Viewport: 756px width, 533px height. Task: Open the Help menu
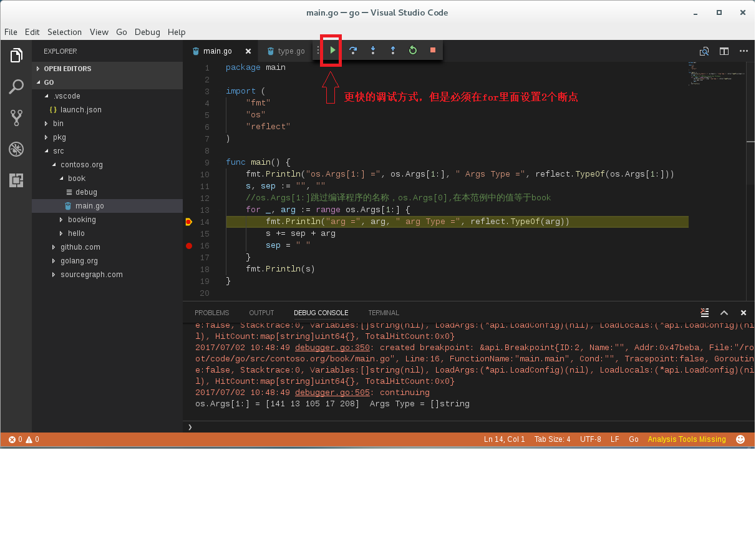[177, 32]
